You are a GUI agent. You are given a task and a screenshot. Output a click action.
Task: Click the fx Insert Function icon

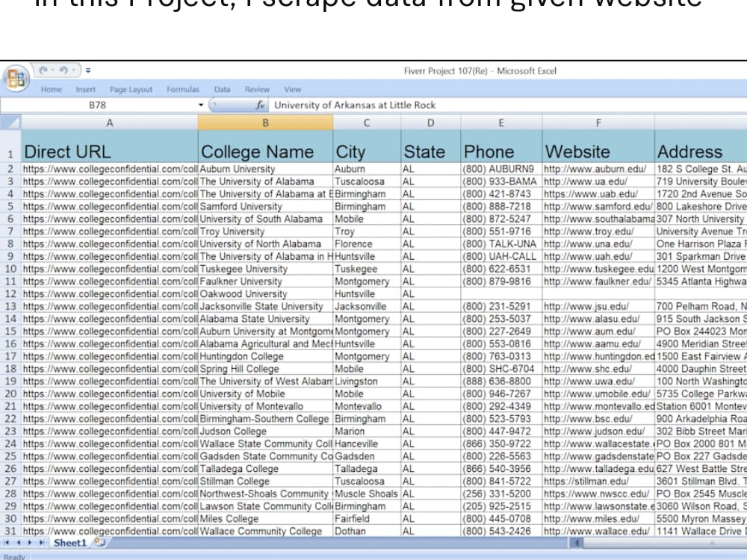pyautogui.click(x=260, y=105)
